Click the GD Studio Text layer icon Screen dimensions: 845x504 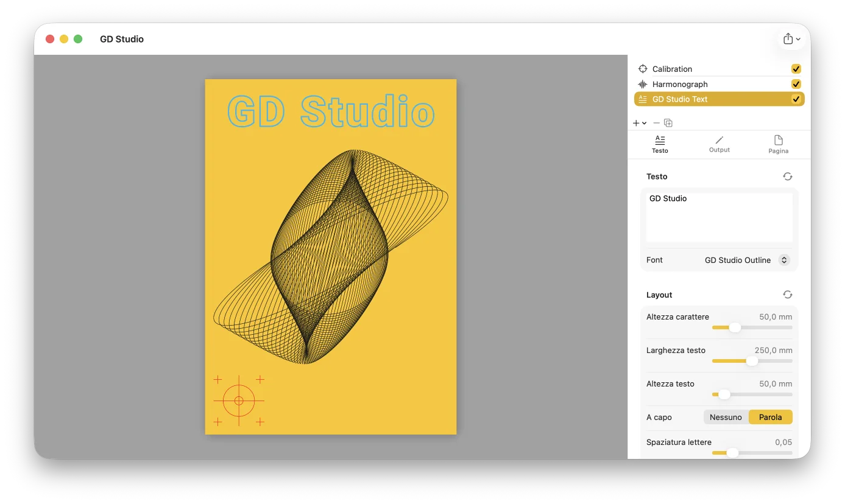point(642,99)
